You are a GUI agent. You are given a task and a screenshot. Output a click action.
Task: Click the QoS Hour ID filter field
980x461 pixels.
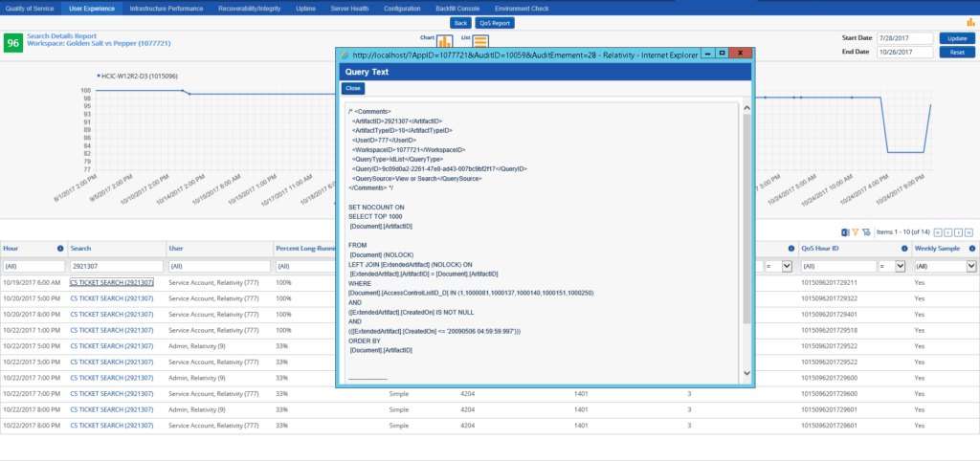838,266
